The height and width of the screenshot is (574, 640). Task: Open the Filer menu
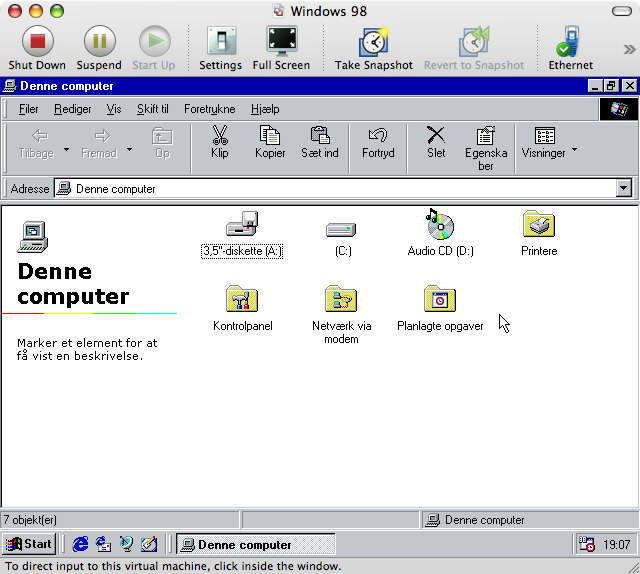pos(29,109)
